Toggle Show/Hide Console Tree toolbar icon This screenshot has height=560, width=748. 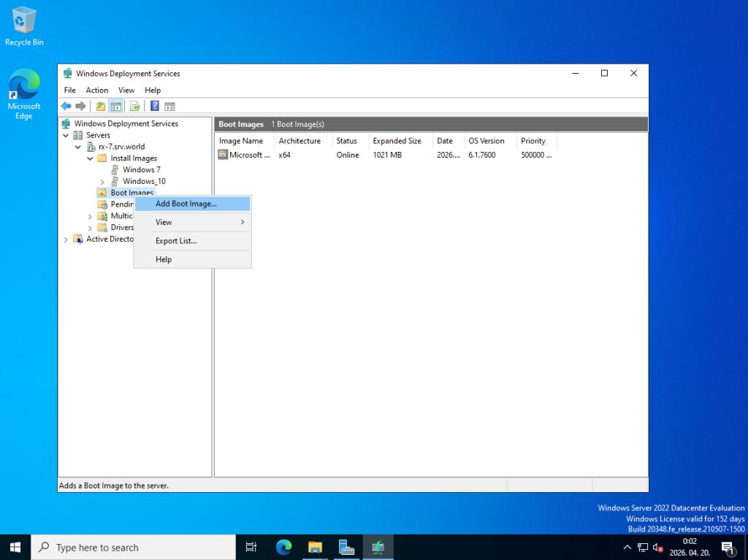pyautogui.click(x=115, y=106)
